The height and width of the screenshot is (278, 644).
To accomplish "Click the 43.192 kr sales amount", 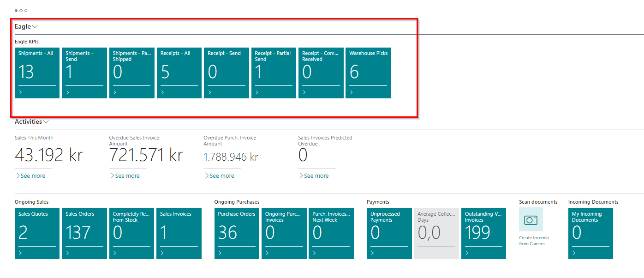I will tap(49, 155).
